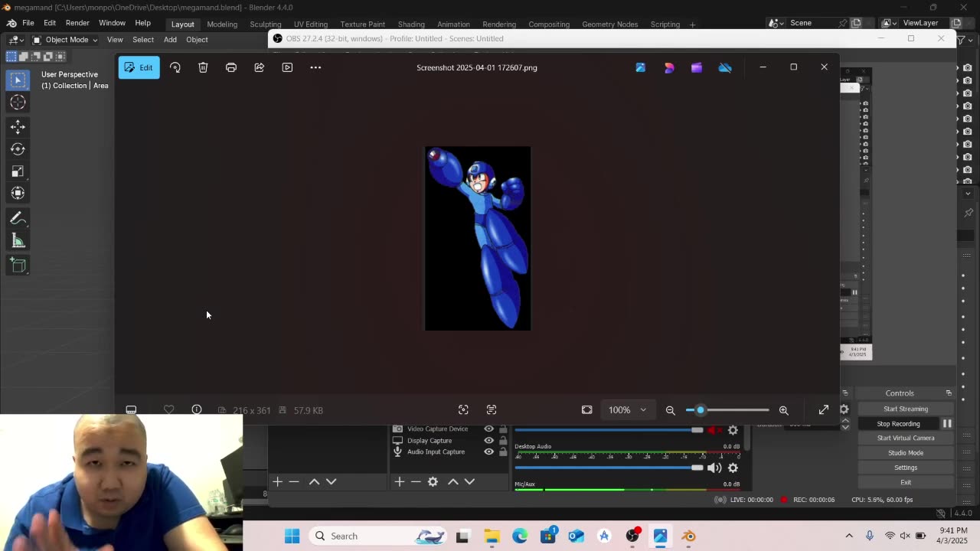Image resolution: width=980 pixels, height=551 pixels.
Task: Show file info with the info icon
Action: click(x=197, y=410)
